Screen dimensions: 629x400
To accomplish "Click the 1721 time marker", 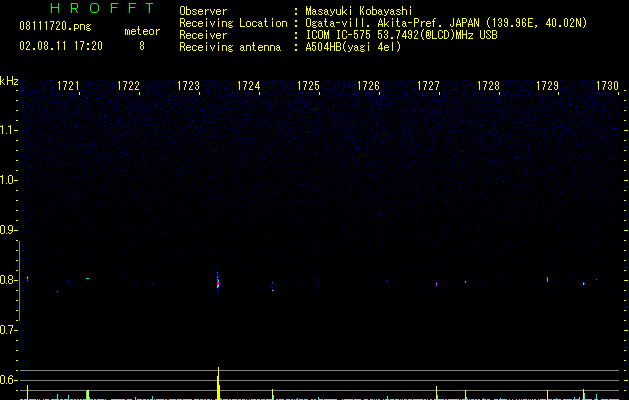I will 68,86.
